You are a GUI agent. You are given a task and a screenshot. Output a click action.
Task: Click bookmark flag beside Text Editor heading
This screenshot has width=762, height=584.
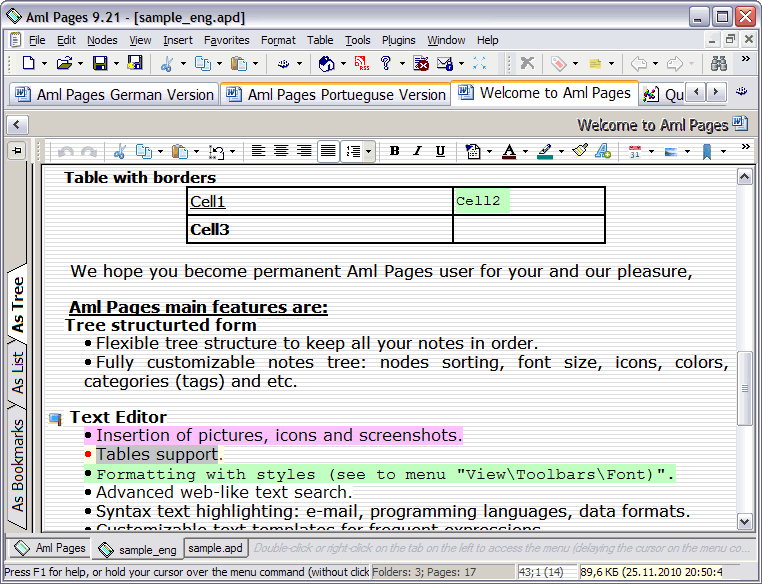click(x=55, y=419)
